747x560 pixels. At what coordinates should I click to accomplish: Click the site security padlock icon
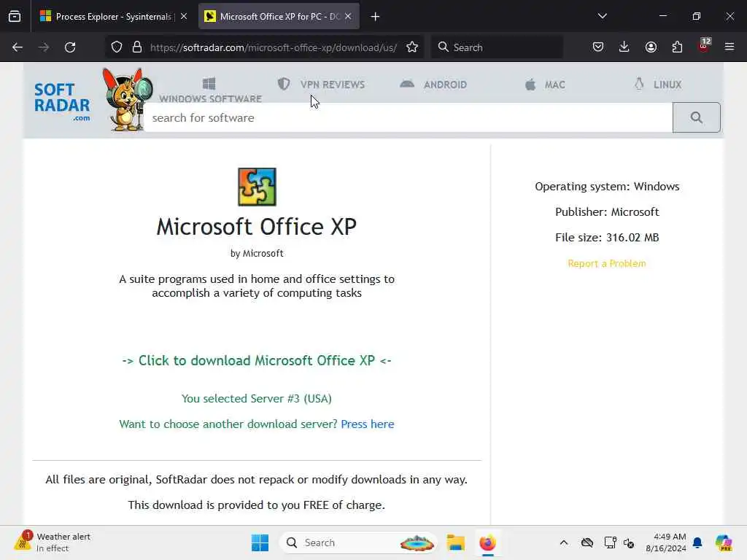click(137, 47)
